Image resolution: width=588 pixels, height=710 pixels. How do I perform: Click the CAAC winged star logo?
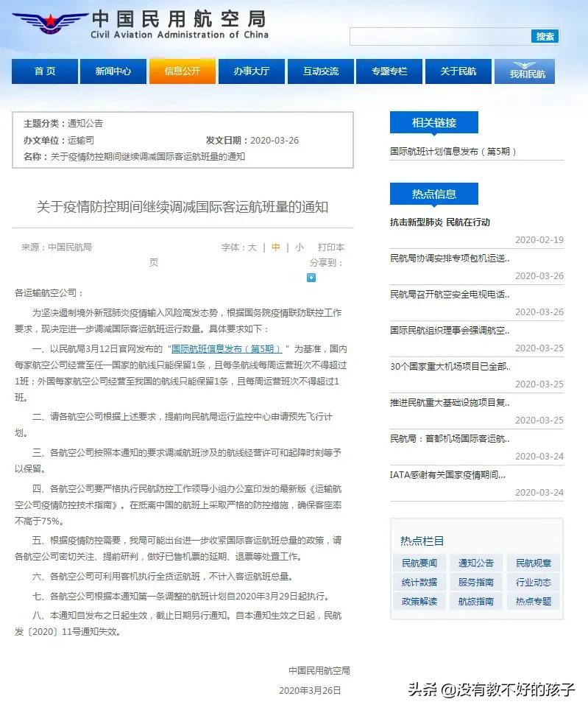coord(50,23)
